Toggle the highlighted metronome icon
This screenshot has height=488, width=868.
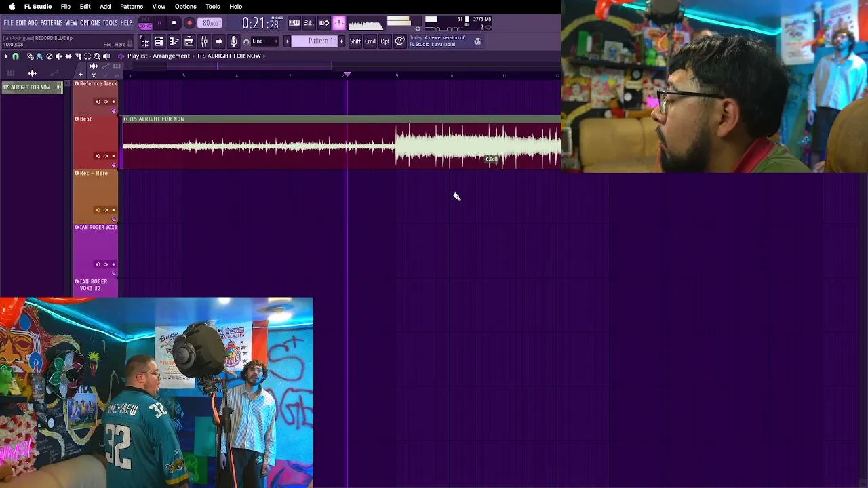coord(339,23)
